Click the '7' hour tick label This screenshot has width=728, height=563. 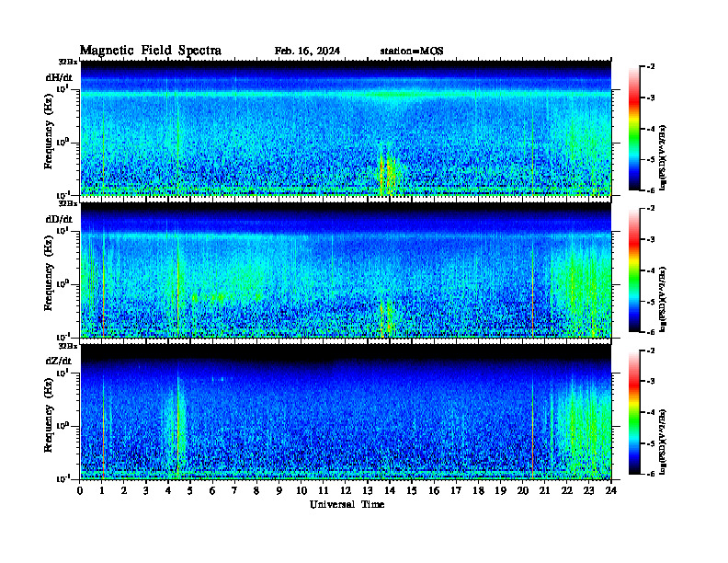[x=234, y=491]
